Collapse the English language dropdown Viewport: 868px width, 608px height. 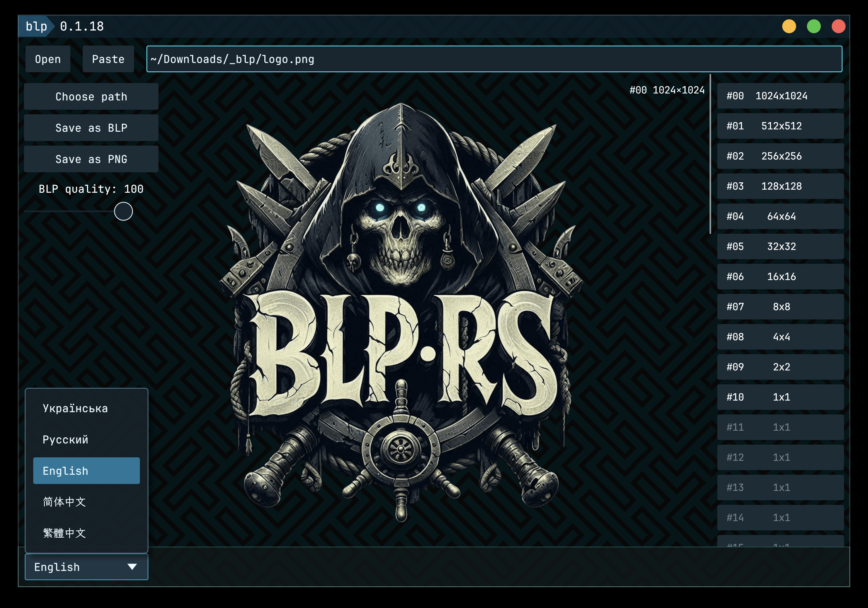point(87,567)
